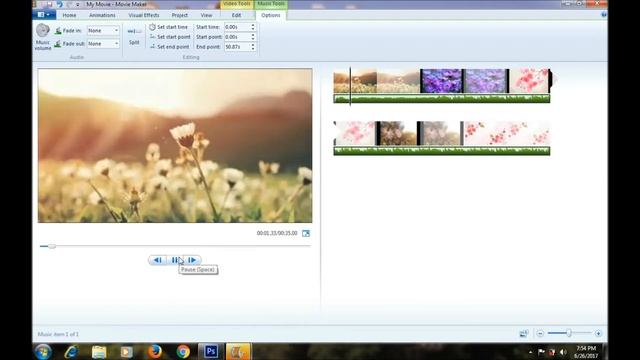
Task: Increase Start point with up spinner
Action: [253, 35]
